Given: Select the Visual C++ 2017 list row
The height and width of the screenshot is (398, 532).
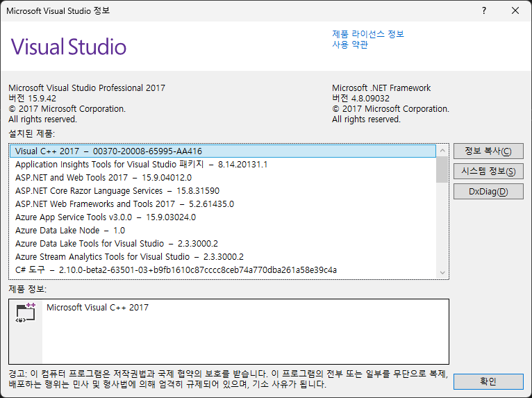Looking at the screenshot, I should pos(223,151).
